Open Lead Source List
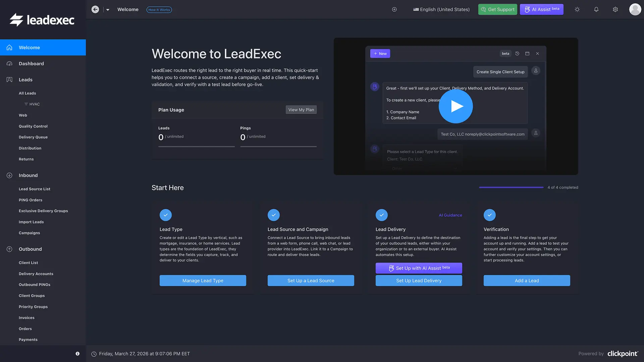This screenshot has height=362, width=644. click(35, 189)
